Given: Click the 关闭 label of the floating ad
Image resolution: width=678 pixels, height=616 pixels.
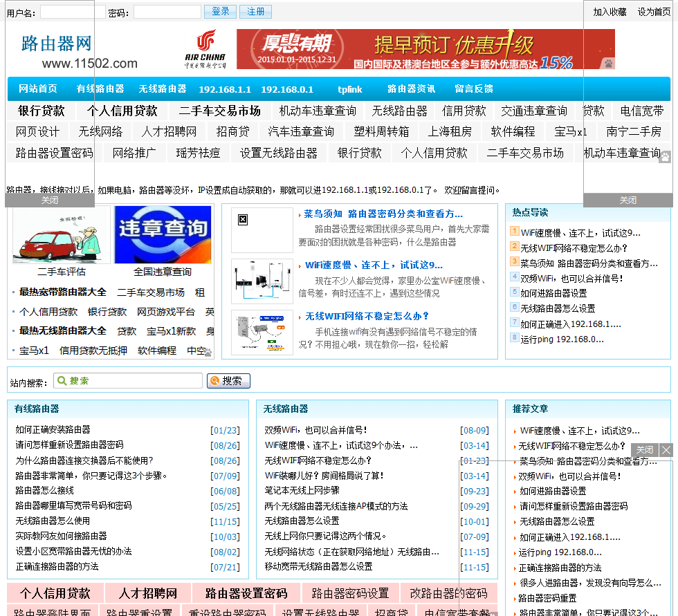Looking at the screenshot, I should (x=645, y=450).
